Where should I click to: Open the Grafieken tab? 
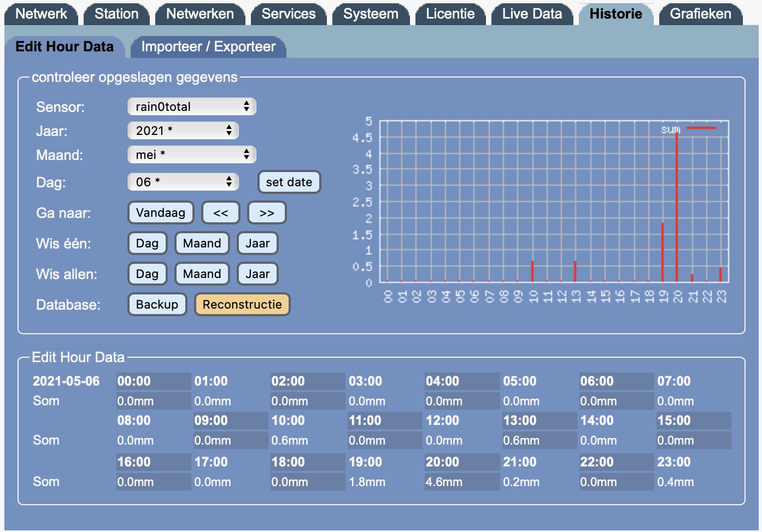click(x=701, y=14)
